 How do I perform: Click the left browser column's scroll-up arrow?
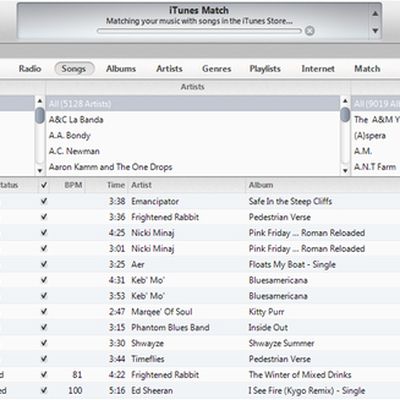[40, 101]
